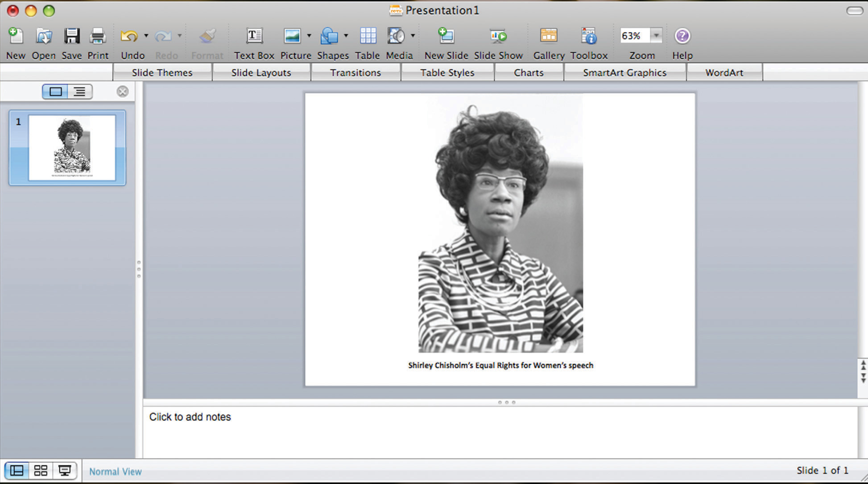This screenshot has width=868, height=484.
Task: Save the presentation with the floppy icon
Action: [x=71, y=36]
